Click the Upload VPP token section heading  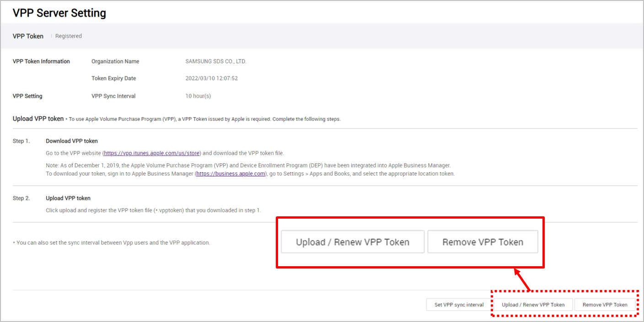38,118
